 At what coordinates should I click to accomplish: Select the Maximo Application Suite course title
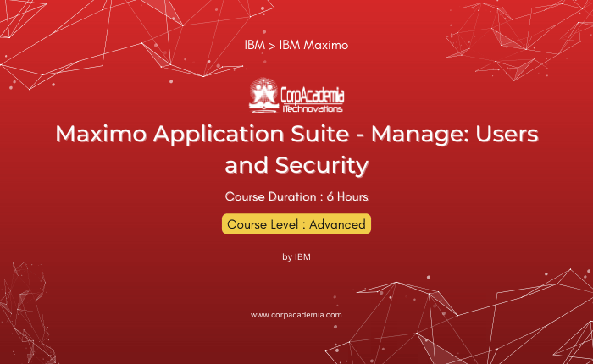(x=296, y=149)
